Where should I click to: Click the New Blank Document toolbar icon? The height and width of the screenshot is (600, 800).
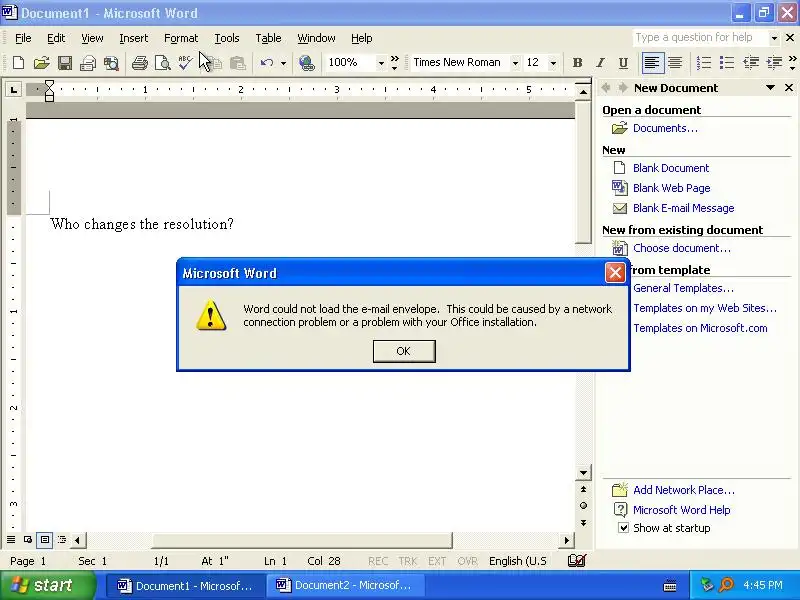point(18,63)
